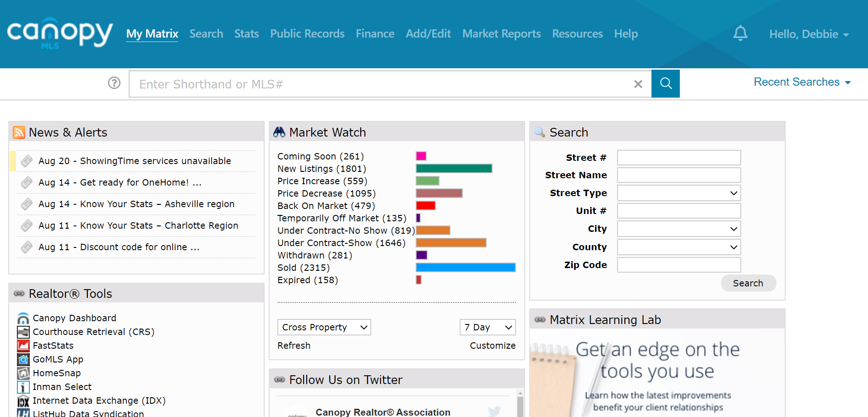Open the 7 Day period dropdown
The height and width of the screenshot is (417, 868).
(487, 327)
